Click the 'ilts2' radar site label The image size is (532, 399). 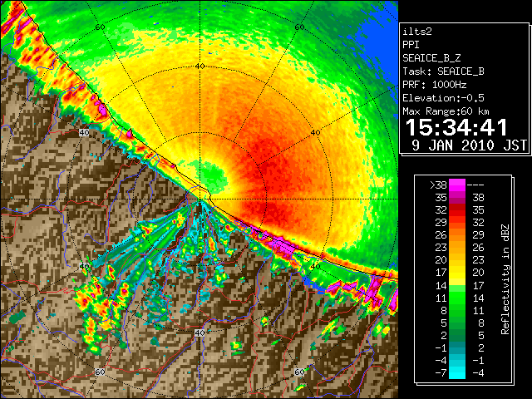[417, 32]
